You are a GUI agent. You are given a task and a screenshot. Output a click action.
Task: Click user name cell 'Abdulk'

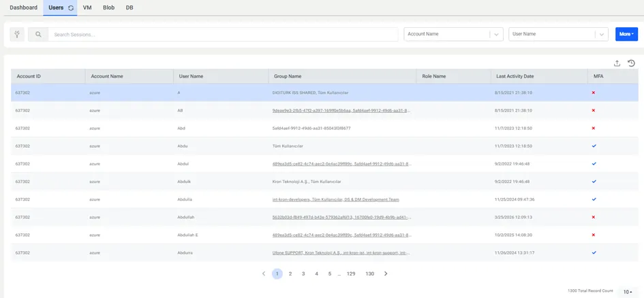point(185,182)
